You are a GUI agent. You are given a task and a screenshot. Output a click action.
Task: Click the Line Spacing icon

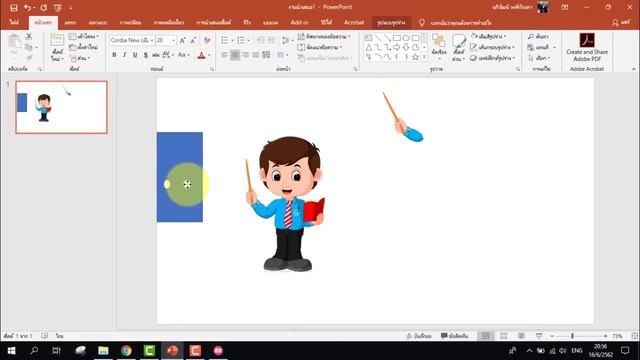point(285,40)
